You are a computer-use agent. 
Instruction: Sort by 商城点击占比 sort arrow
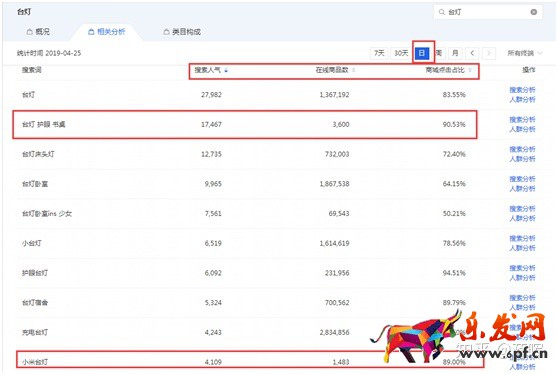470,70
